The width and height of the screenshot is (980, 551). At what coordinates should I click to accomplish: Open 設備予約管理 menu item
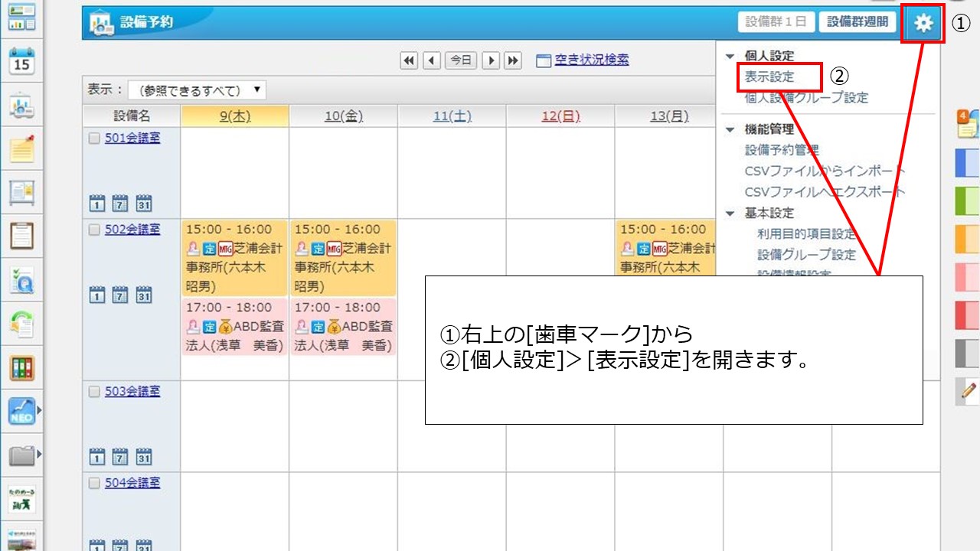point(782,150)
